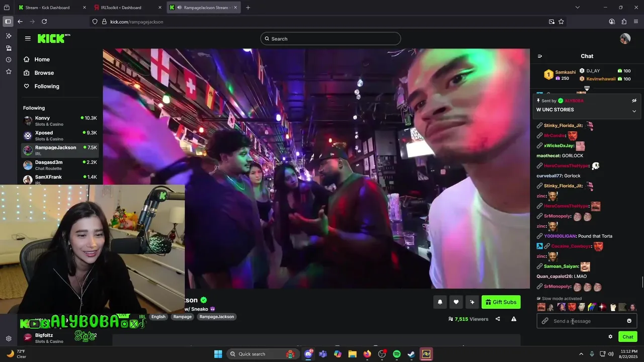Share the stream with the share icon

coord(498,319)
